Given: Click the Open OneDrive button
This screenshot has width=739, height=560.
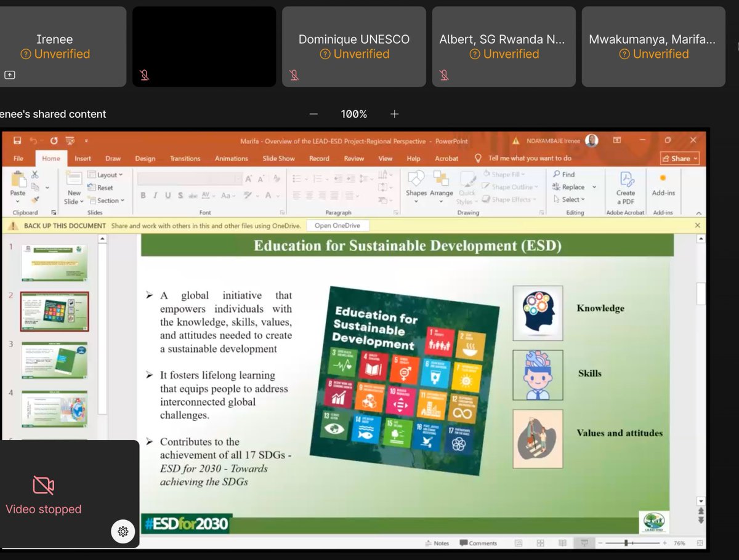Looking at the screenshot, I should tap(337, 225).
